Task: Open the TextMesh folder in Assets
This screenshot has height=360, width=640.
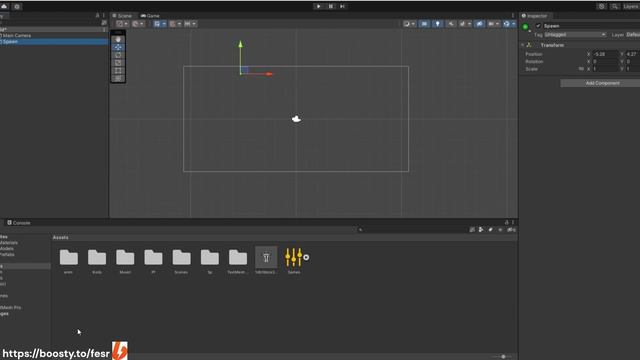Action: 238,258
